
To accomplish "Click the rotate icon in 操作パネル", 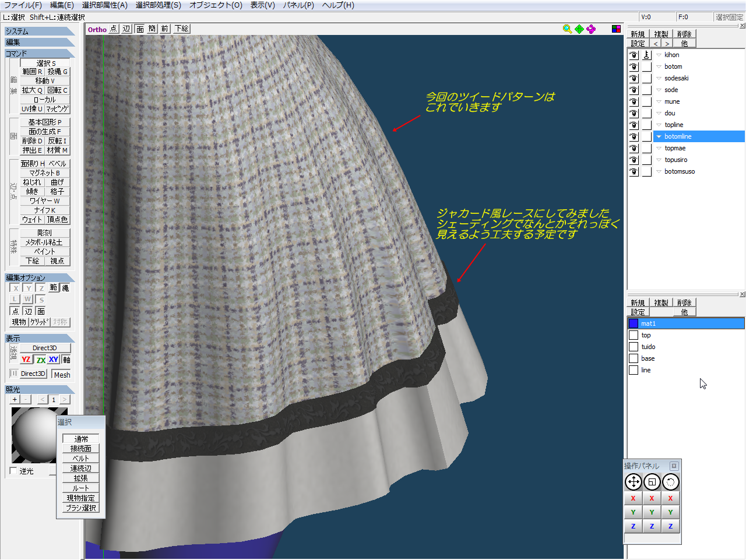I will [670, 482].
